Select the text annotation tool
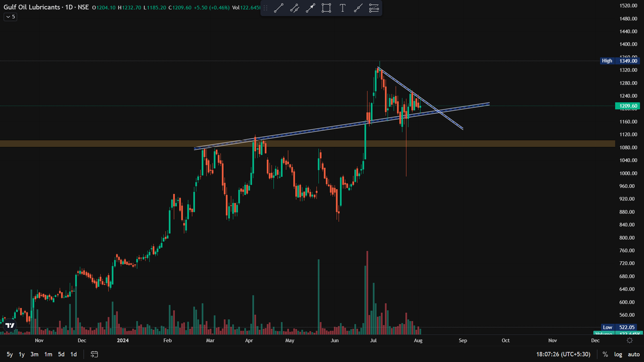 pyautogui.click(x=342, y=8)
